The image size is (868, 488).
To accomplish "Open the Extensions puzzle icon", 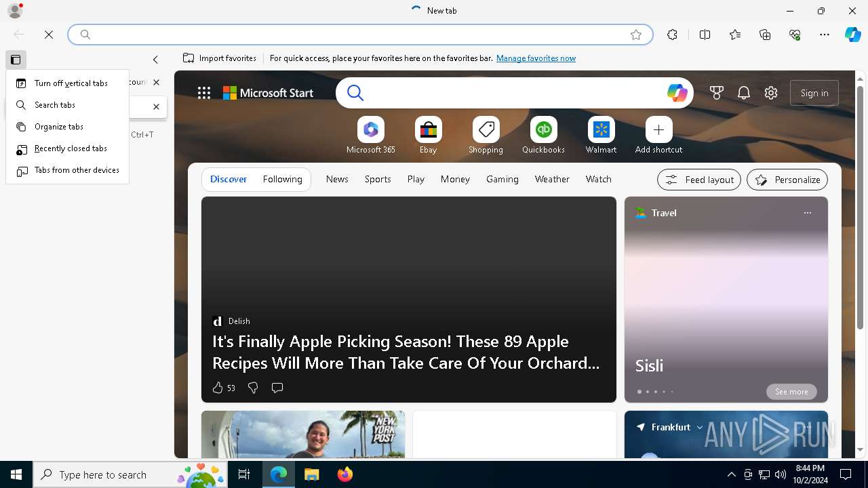I will click(672, 35).
